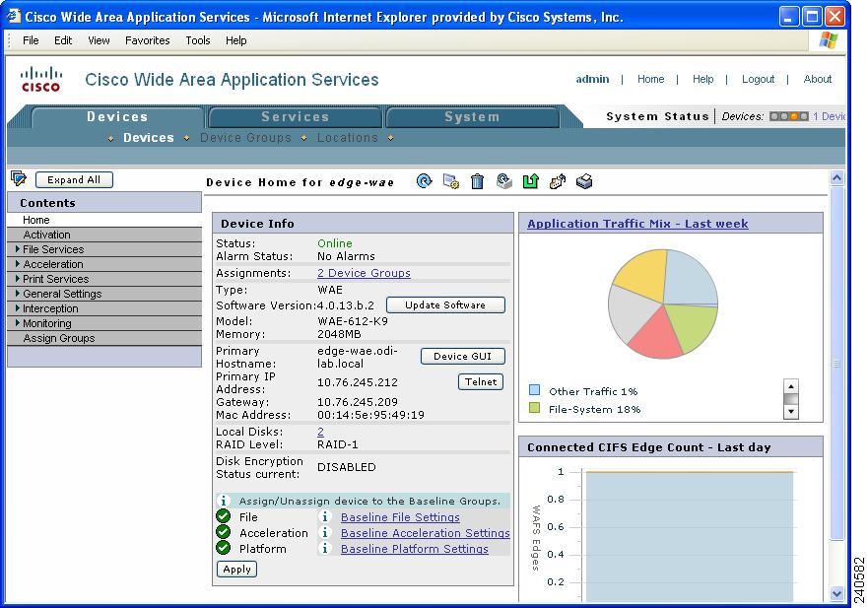Toggle the Platform baseline group green checkmark
The width and height of the screenshot is (868, 608).
click(x=223, y=548)
